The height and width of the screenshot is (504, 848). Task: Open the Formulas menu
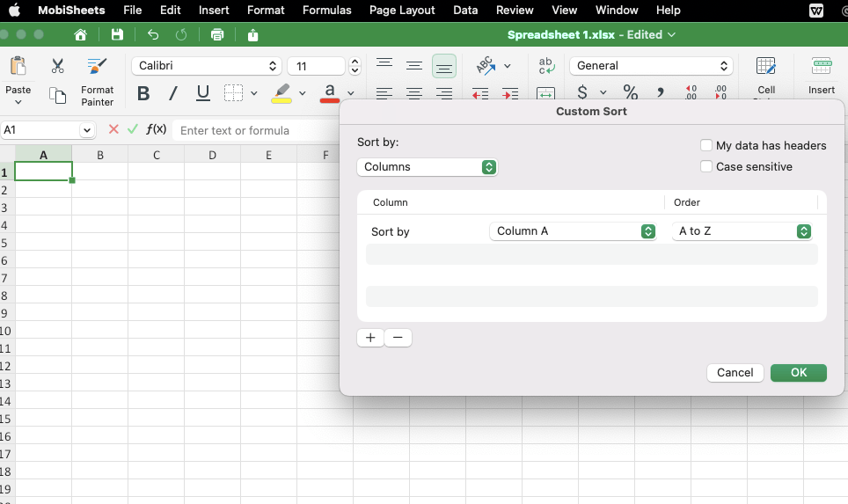pos(326,10)
